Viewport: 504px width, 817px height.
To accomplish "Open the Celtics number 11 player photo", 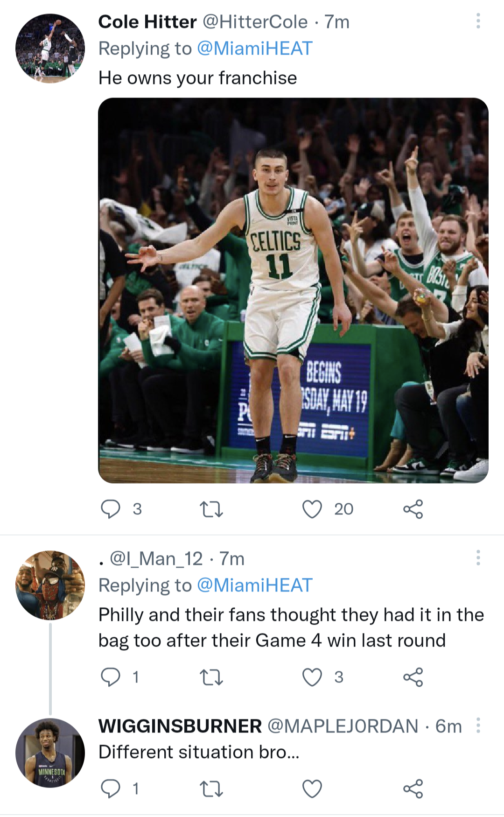I will pyautogui.click(x=293, y=290).
